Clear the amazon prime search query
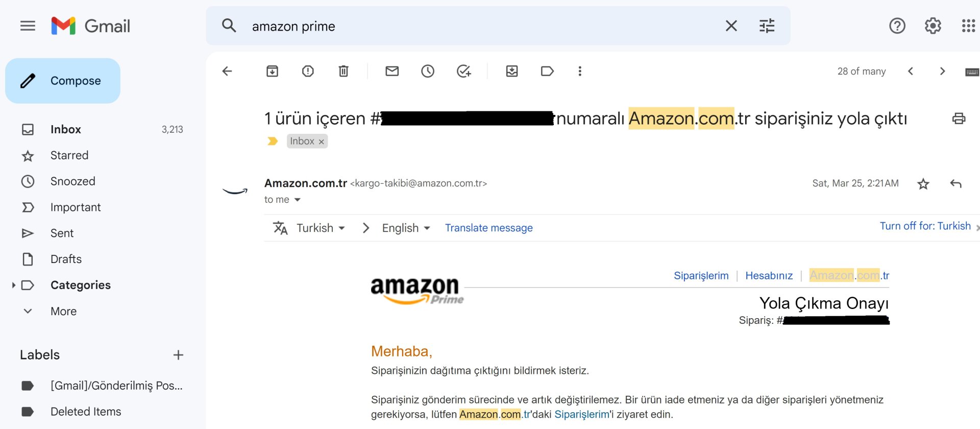 pos(731,26)
